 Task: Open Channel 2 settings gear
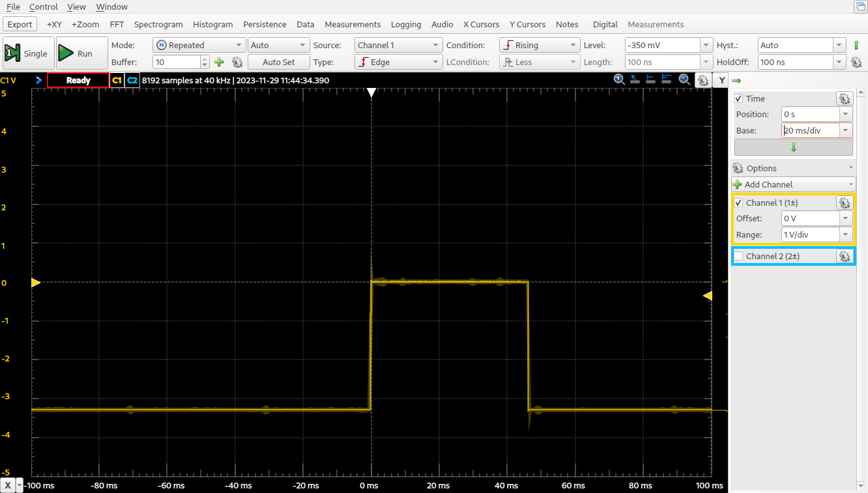coord(845,256)
